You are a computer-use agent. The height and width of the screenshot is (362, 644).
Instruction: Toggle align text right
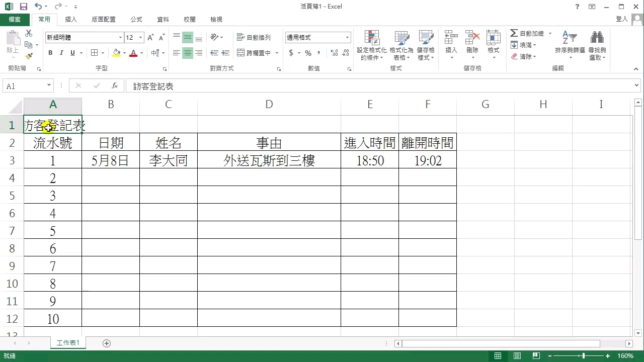pyautogui.click(x=199, y=53)
